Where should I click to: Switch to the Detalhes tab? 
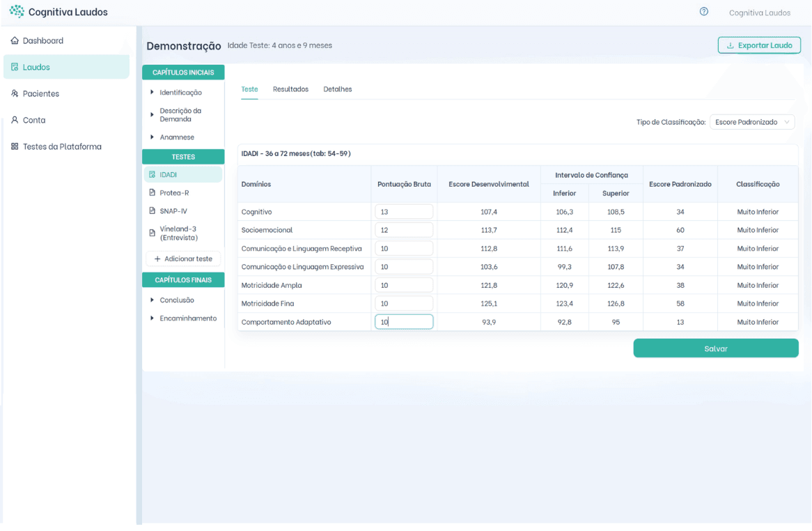tap(338, 89)
